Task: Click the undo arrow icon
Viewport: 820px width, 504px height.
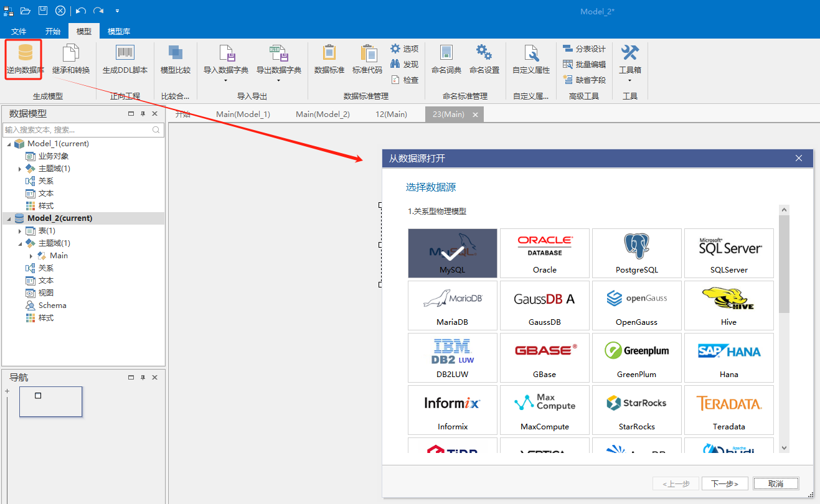Action: pos(81,11)
